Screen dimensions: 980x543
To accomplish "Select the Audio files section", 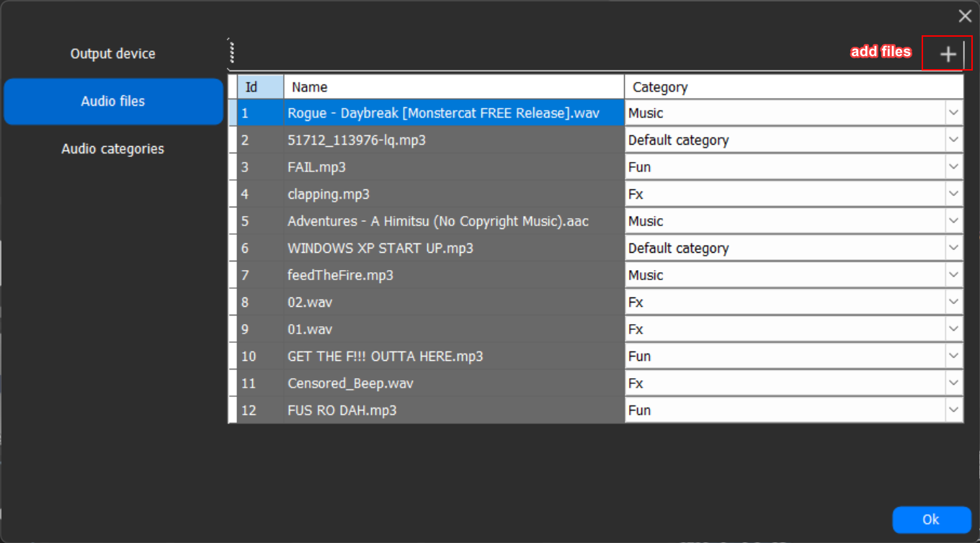I will 113,102.
